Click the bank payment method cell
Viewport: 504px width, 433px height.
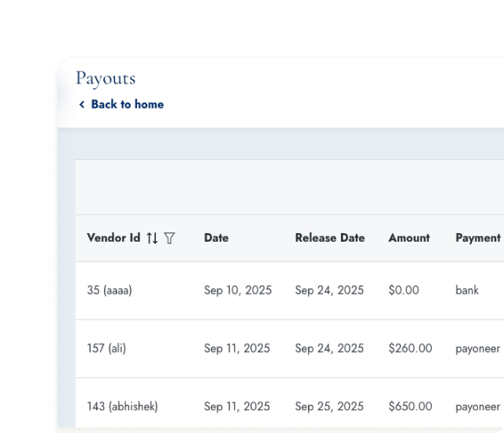467,290
